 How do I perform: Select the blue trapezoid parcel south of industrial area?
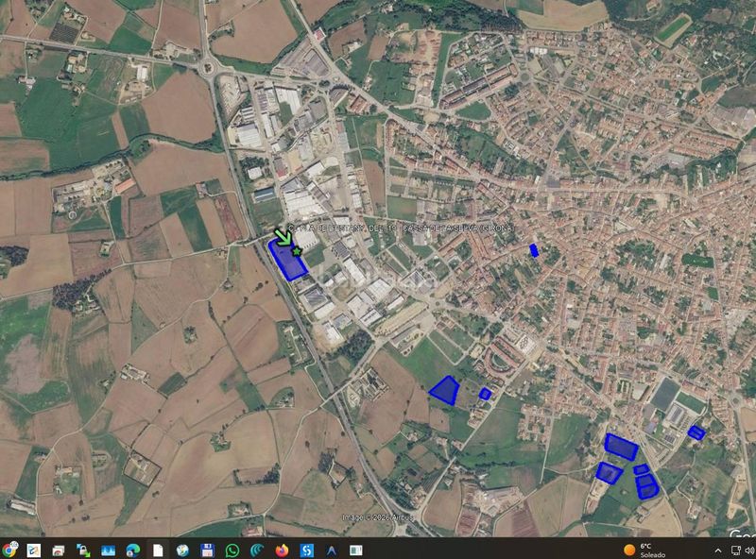coord(444,390)
